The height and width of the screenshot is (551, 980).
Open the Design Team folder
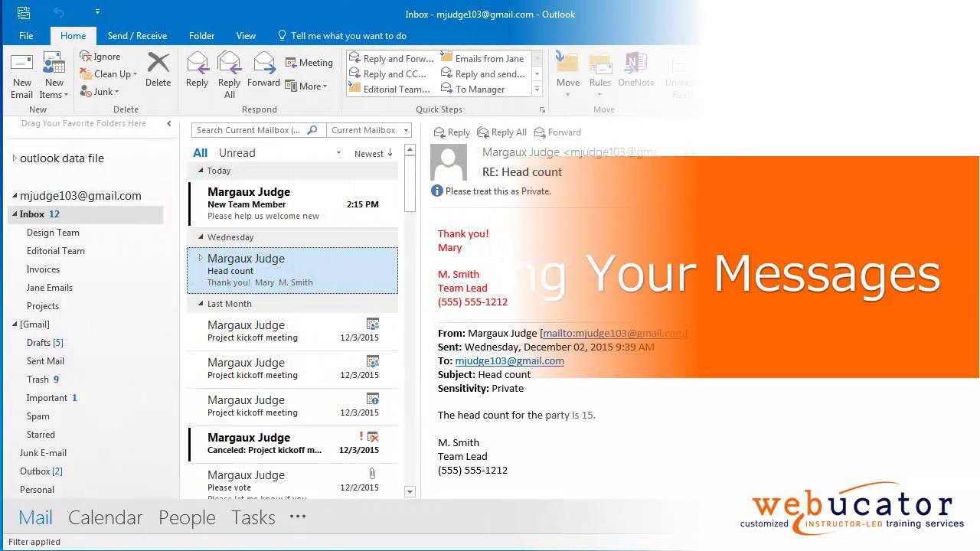[x=53, y=233]
